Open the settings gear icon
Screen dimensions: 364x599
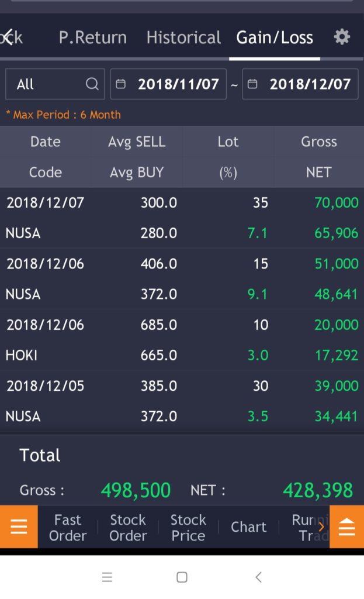tap(342, 37)
